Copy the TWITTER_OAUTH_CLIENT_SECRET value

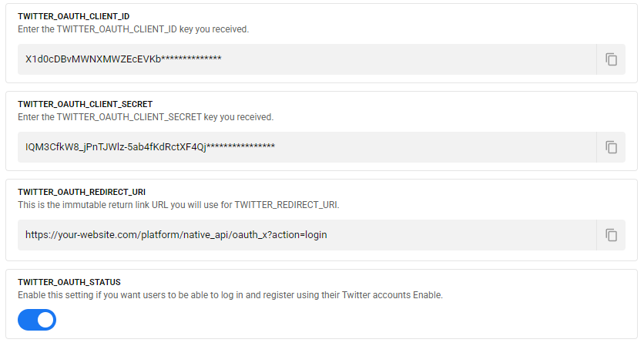(x=611, y=147)
